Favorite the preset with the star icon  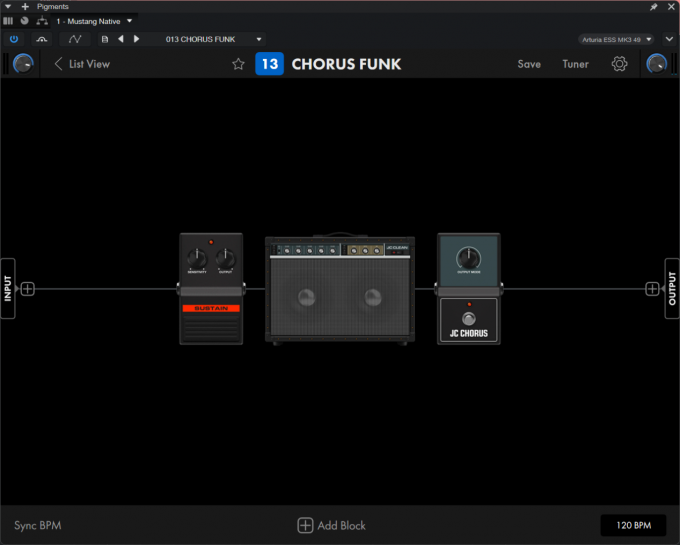click(238, 64)
